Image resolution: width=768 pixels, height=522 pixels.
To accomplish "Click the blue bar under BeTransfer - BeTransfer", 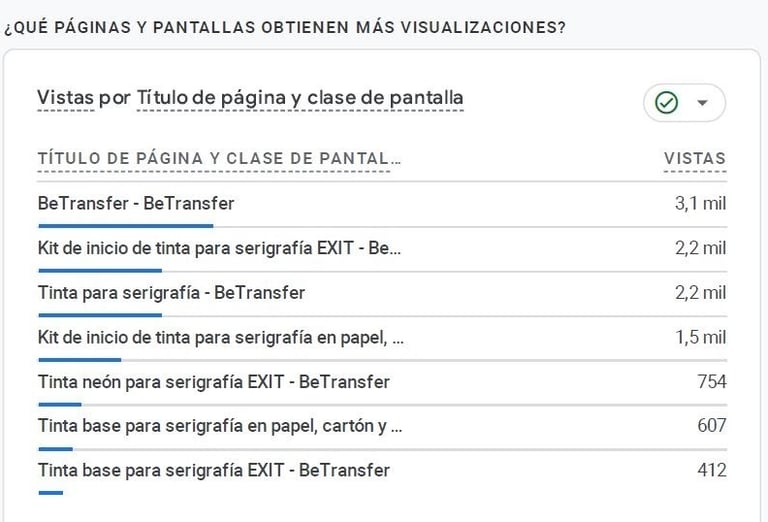I will pos(126,226).
